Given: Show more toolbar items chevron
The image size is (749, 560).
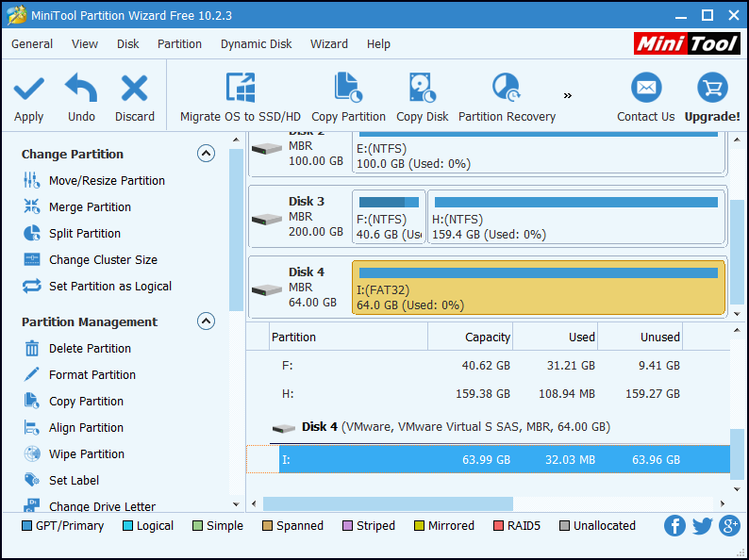Looking at the screenshot, I should (x=568, y=96).
